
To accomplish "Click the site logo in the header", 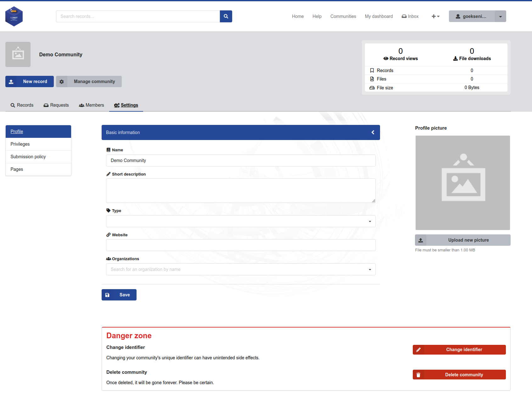I will [x=14, y=16].
